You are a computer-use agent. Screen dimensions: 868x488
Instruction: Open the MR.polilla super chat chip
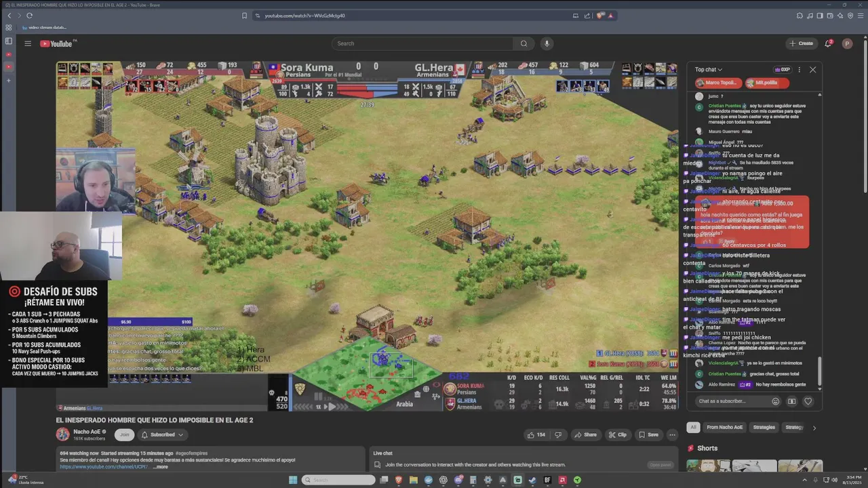[x=766, y=83]
